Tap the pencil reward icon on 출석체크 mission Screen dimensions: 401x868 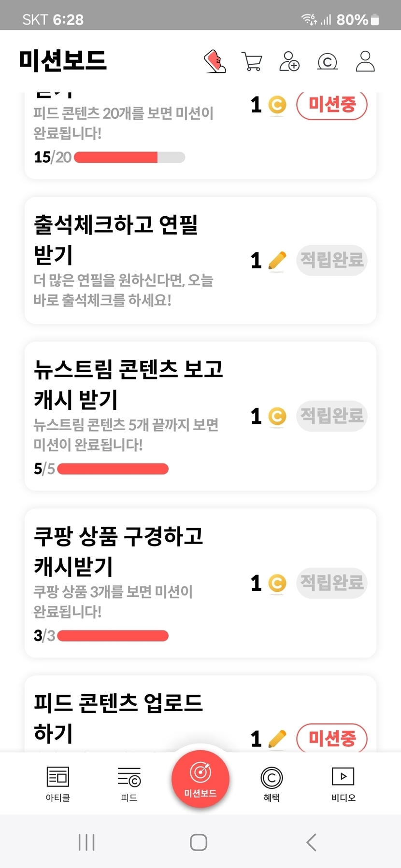[x=277, y=261]
